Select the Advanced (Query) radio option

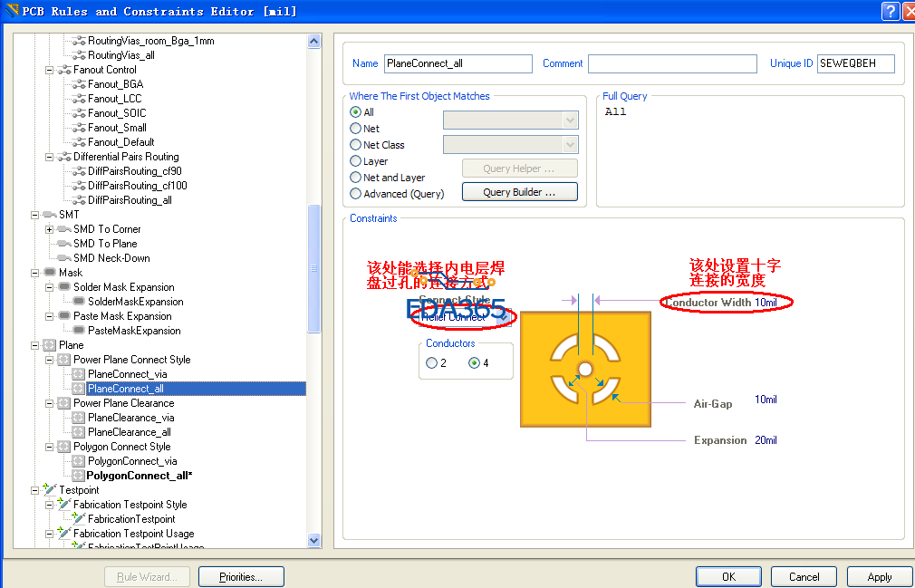click(x=355, y=194)
